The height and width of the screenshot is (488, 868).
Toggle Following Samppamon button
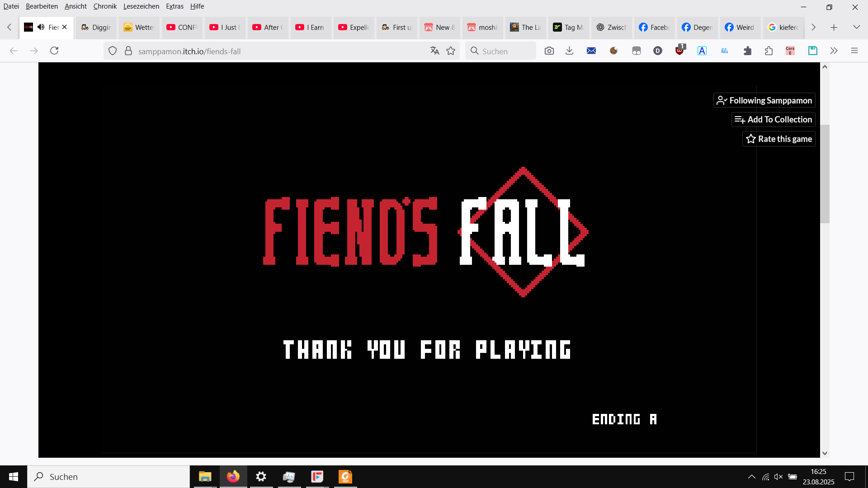(x=764, y=100)
